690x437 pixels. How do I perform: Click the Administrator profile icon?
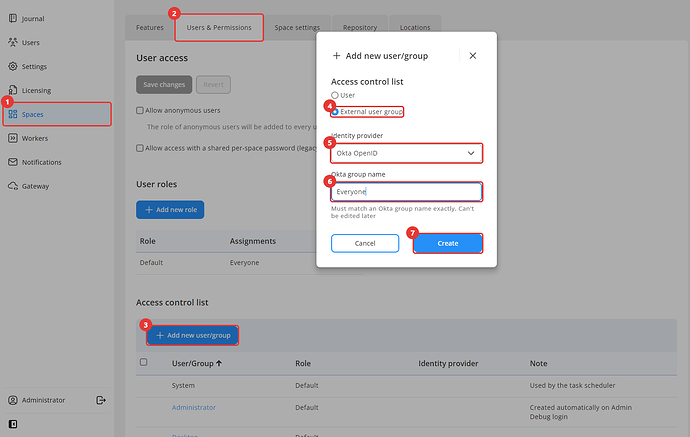coord(13,400)
